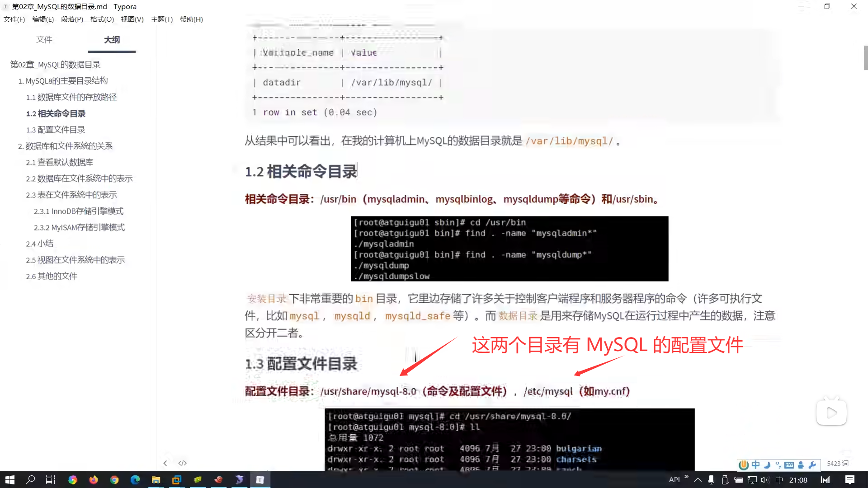Switch to the Typora taskbar icon
Screen dimensions: 868x488
coord(260,480)
